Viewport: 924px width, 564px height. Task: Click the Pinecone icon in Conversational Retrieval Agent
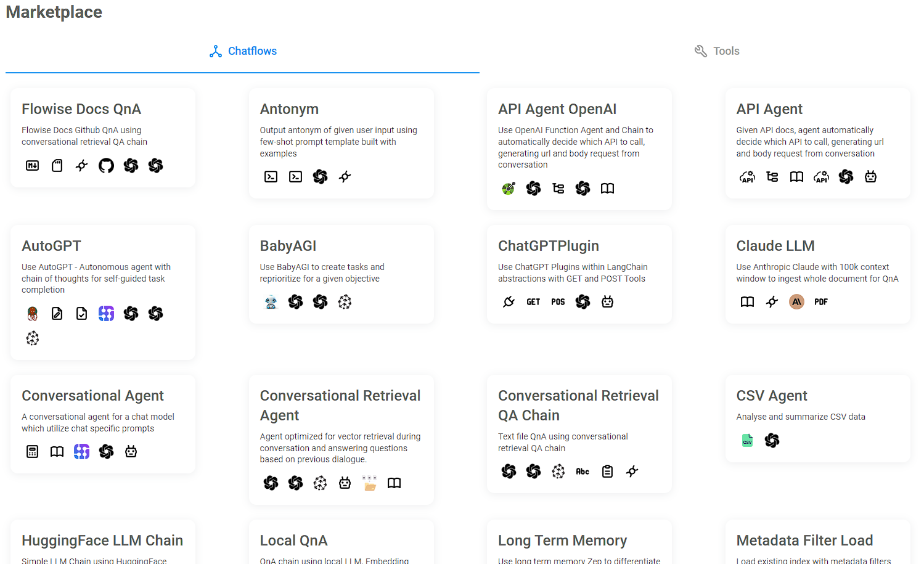321,483
